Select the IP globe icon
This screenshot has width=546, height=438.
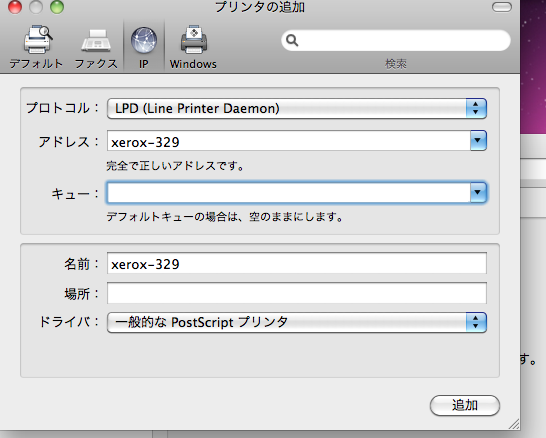144,40
